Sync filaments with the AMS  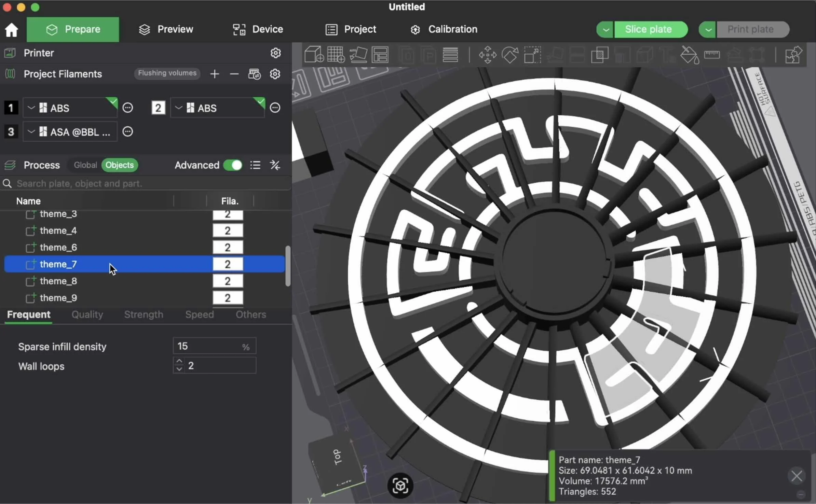coord(254,74)
